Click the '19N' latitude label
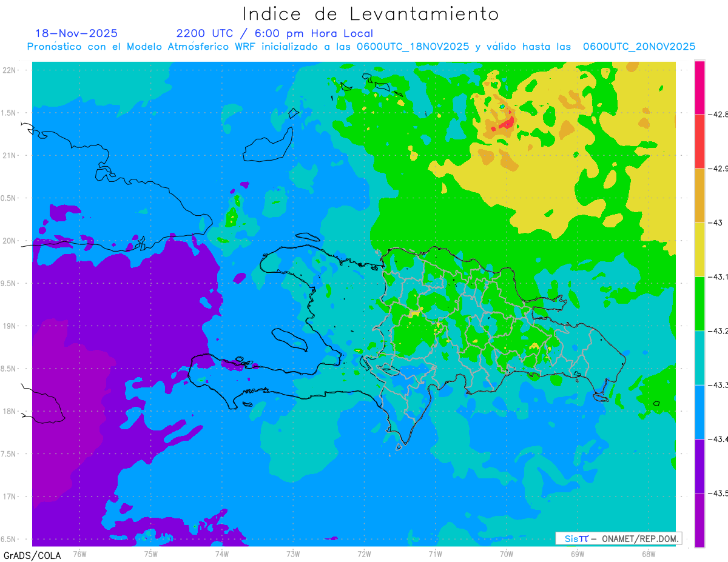This screenshot has width=728, height=562. (x=10, y=326)
